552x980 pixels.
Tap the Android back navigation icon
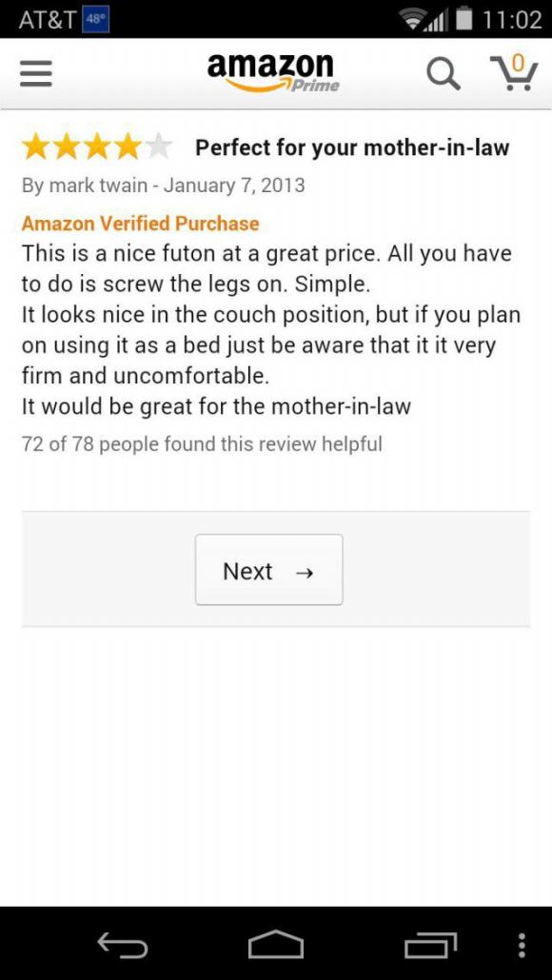pyautogui.click(x=123, y=945)
